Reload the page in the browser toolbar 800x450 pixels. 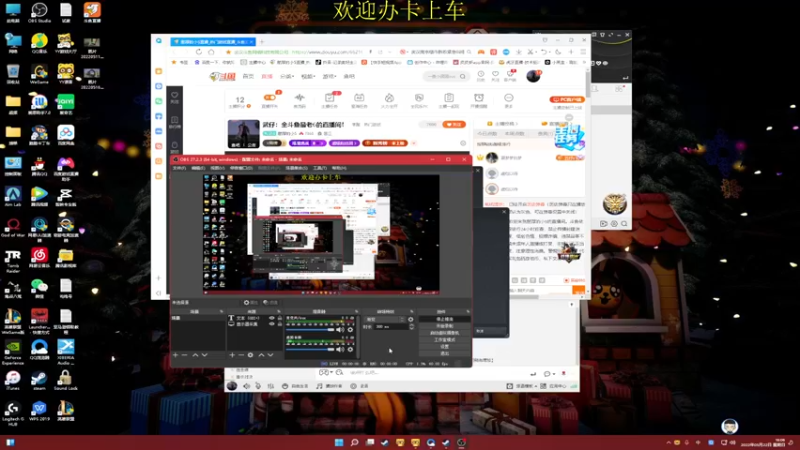(x=198, y=52)
